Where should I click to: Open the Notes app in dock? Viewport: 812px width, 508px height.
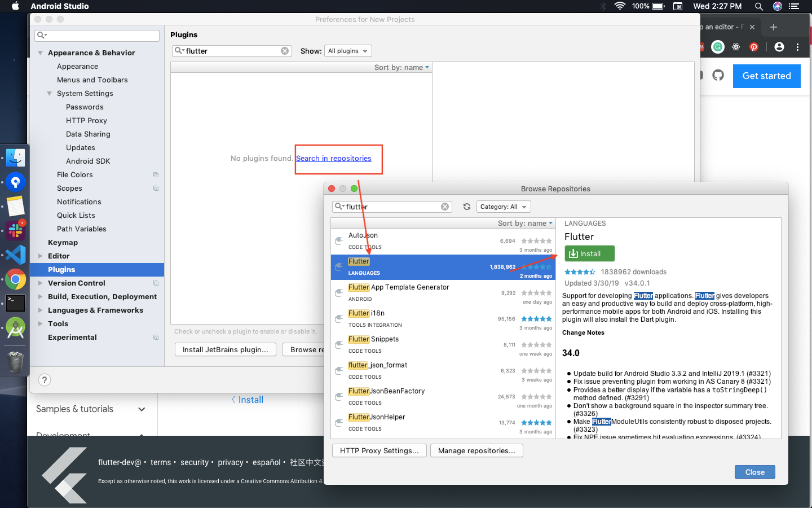click(x=15, y=206)
